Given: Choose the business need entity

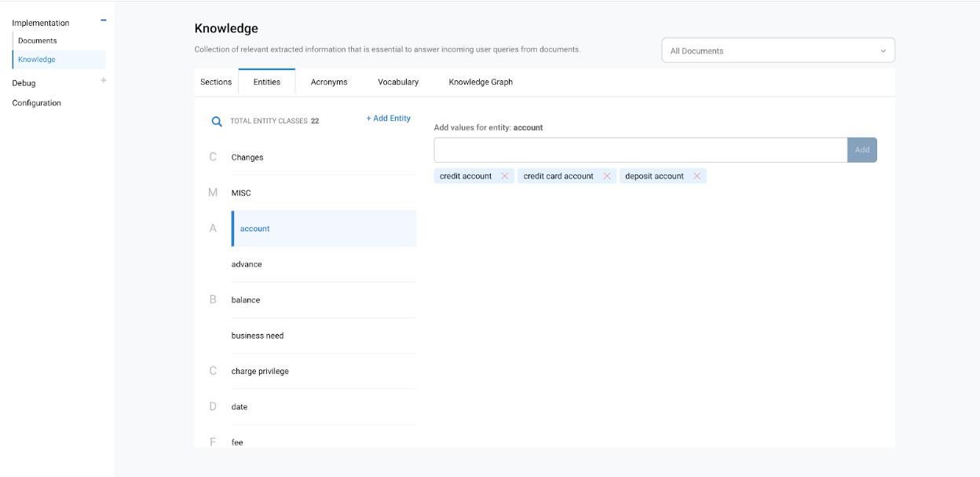Looking at the screenshot, I should (x=258, y=336).
